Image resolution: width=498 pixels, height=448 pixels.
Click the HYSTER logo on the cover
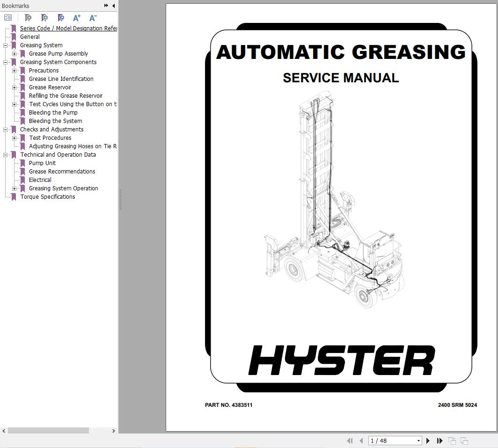[341, 360]
